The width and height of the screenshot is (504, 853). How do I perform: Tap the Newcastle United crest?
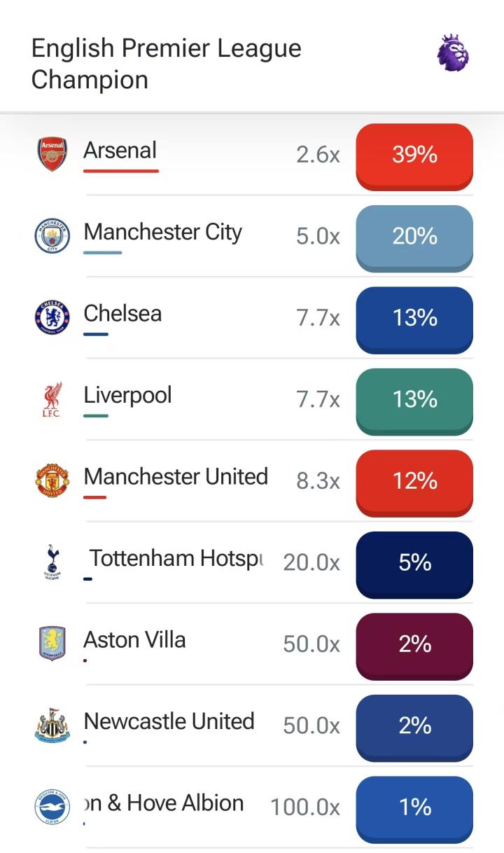pyautogui.click(x=52, y=726)
